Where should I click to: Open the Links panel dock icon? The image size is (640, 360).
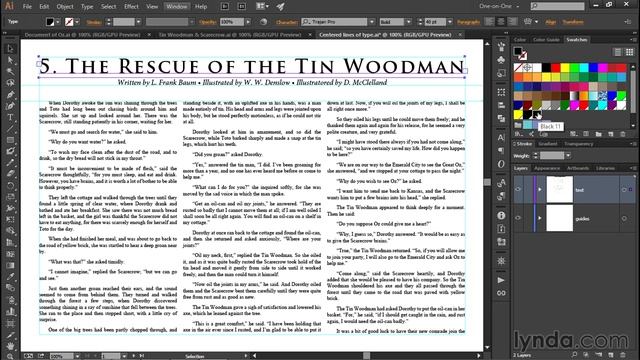pyautogui.click(x=501, y=293)
